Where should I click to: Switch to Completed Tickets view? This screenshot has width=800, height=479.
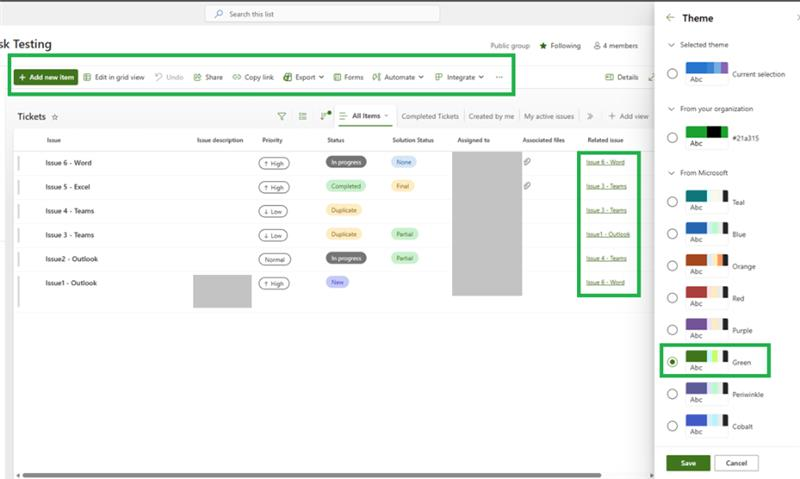(x=430, y=116)
